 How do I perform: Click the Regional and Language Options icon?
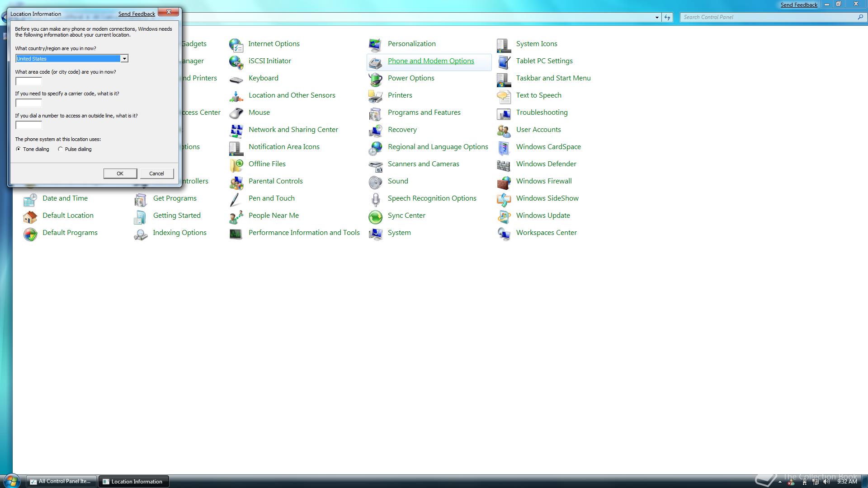coord(375,148)
